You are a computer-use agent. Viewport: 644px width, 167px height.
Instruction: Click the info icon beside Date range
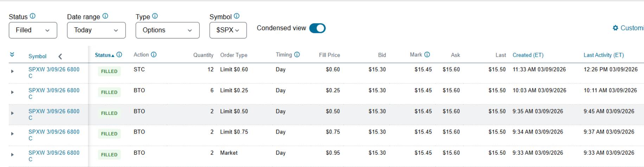105,16
